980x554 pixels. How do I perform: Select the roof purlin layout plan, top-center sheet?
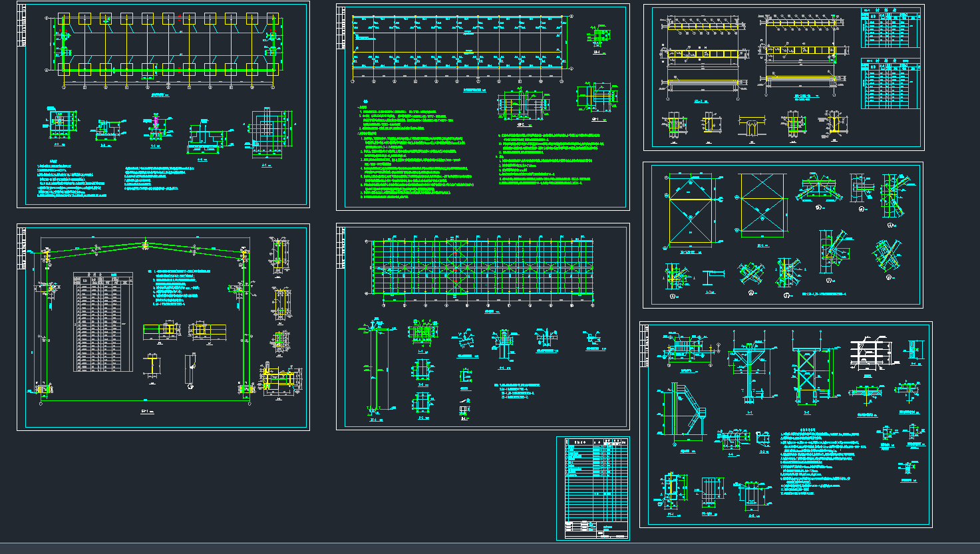(462, 41)
